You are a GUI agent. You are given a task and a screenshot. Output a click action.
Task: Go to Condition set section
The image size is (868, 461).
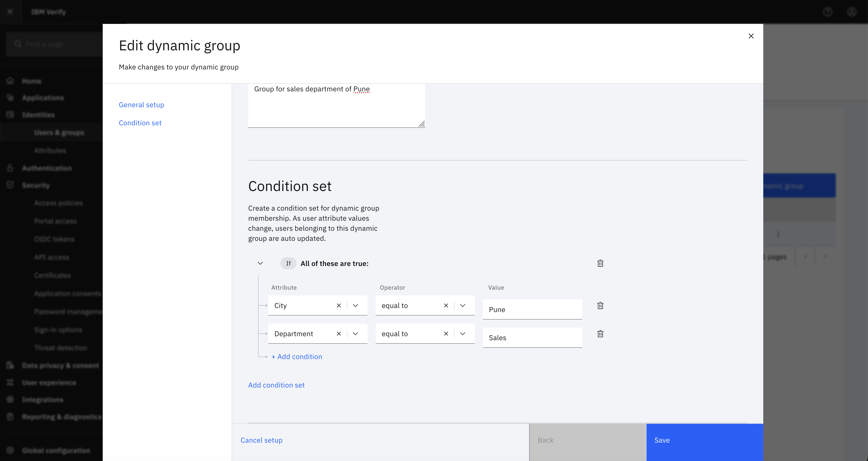140,123
